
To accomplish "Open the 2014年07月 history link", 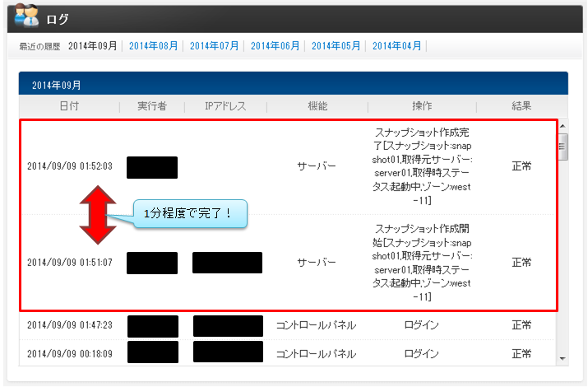I will click(x=214, y=46).
